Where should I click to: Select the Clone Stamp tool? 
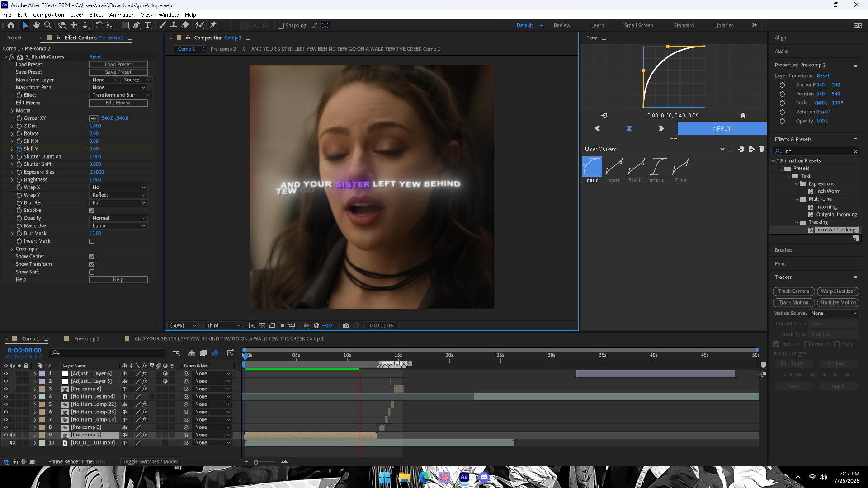[x=173, y=25]
